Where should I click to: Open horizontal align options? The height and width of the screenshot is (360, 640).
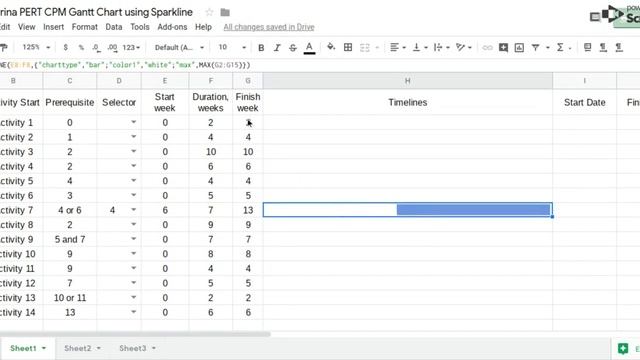(398, 47)
